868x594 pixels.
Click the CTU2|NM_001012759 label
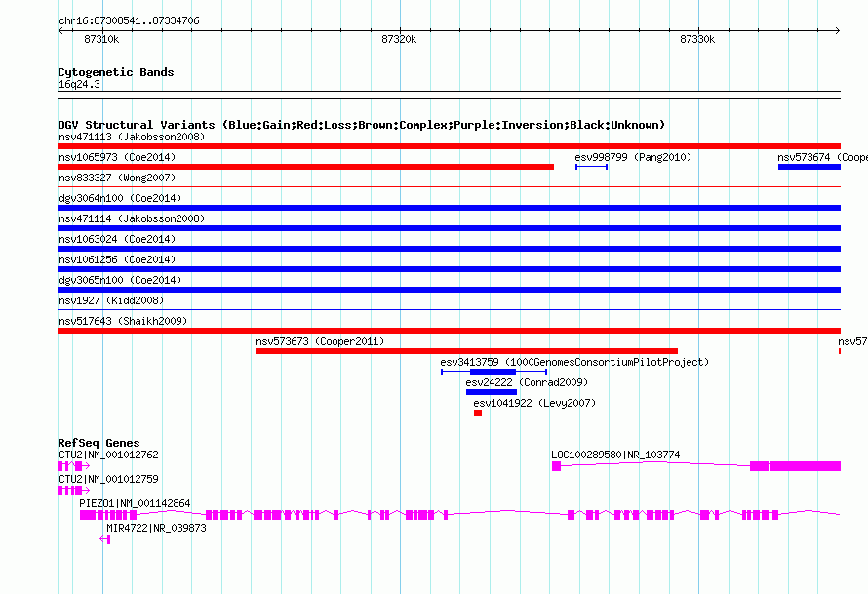tap(108, 479)
